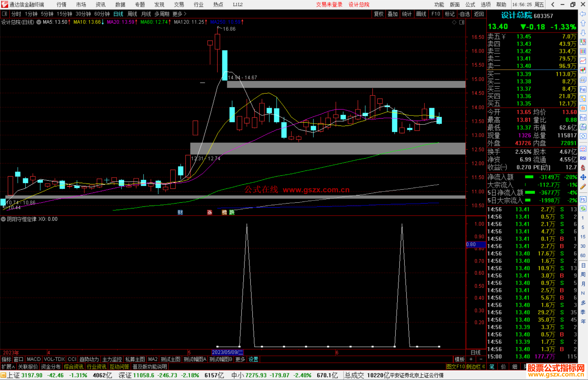Viewport: 588px width, 380px height.
Task: Toggle the circle icon beside 阴阳守恒定律
Action: 3,219
